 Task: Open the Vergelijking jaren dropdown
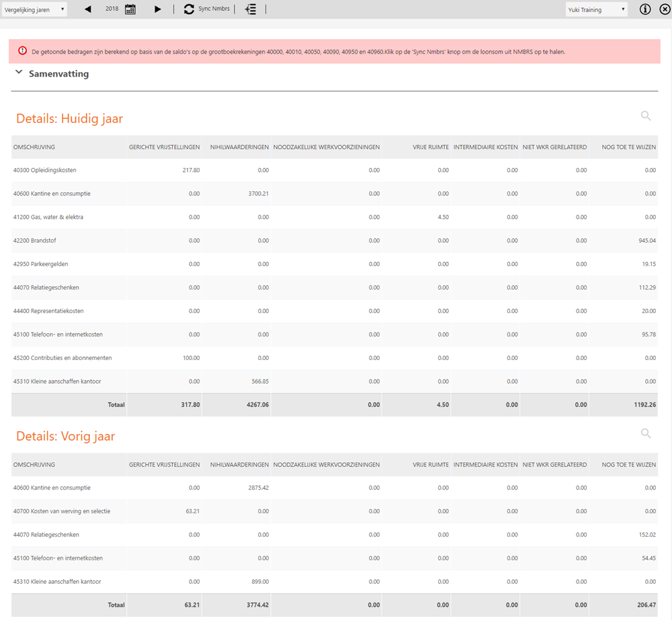[x=34, y=9]
